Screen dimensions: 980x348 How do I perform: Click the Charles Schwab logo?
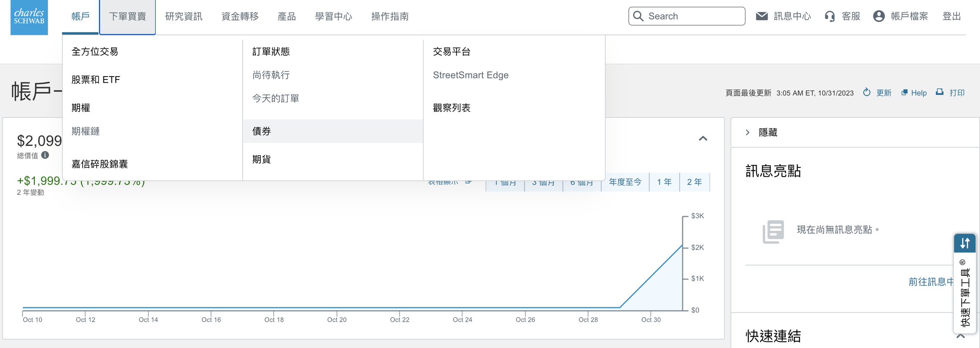pyautogui.click(x=29, y=17)
